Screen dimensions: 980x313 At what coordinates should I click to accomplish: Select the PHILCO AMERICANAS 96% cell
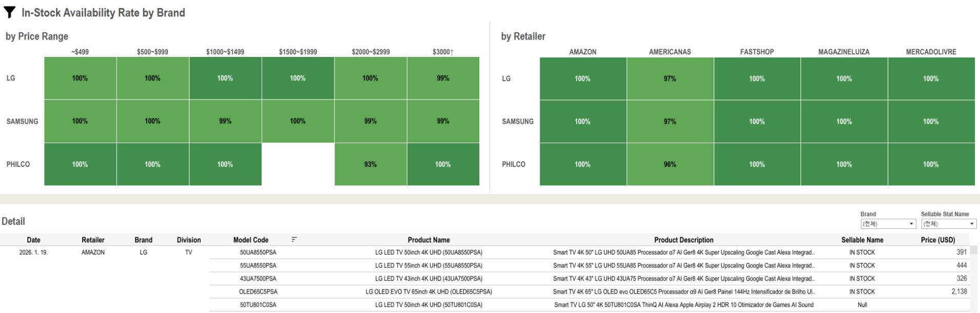click(670, 164)
